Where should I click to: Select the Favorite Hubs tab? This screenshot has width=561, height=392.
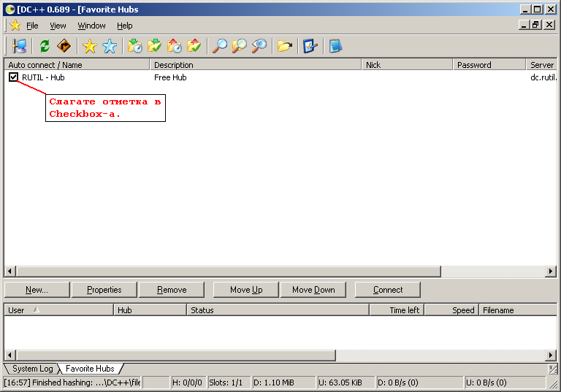click(90, 369)
